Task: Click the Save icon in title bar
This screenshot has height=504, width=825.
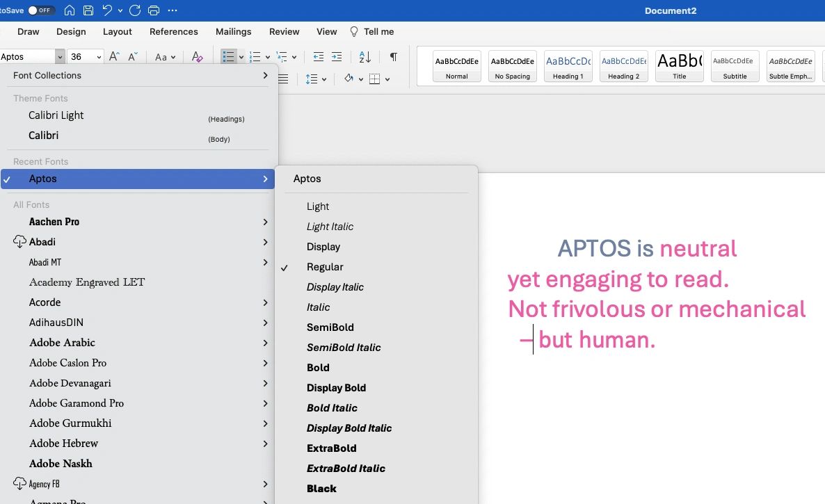Action: pos(88,10)
